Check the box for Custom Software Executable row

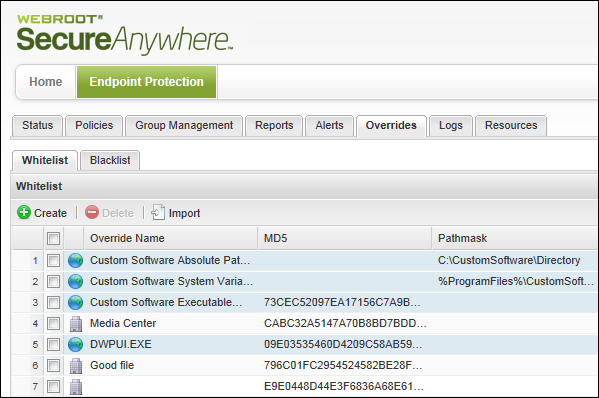(53, 303)
